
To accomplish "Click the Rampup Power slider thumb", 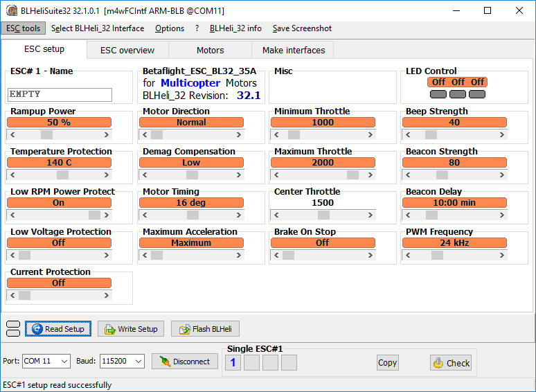I will click(x=46, y=134).
